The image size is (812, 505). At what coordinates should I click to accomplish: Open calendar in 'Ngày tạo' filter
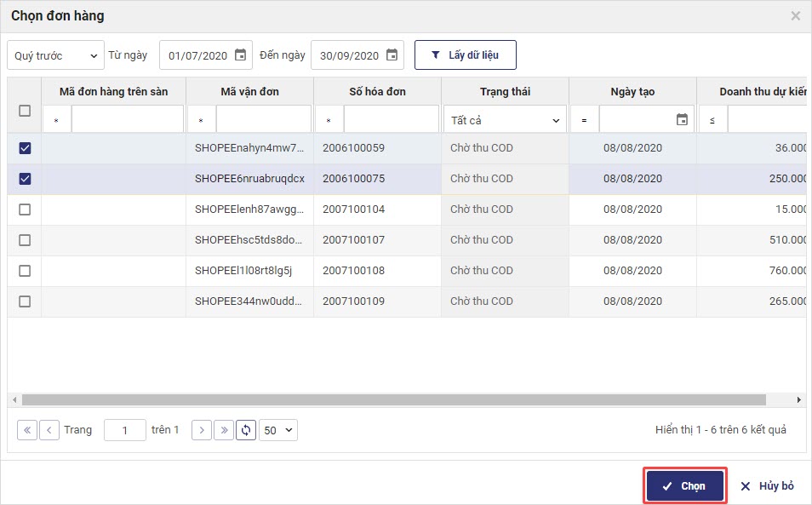tap(682, 120)
